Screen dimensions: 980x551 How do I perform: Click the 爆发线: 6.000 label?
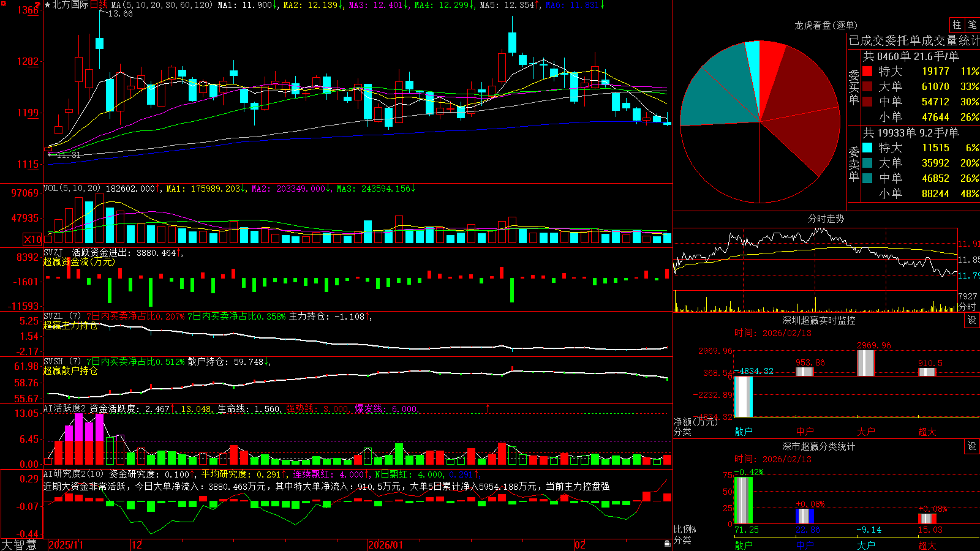coord(386,409)
